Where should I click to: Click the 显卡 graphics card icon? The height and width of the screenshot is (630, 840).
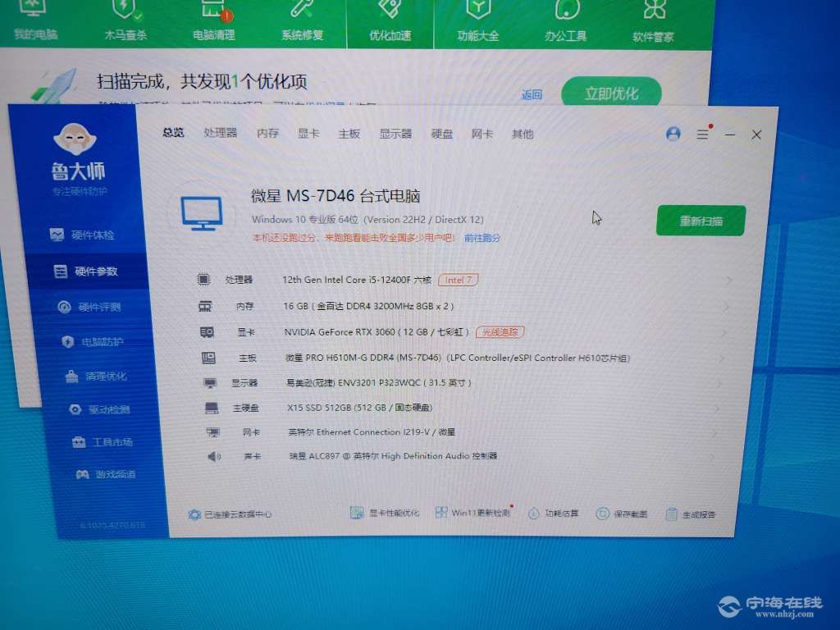pyautogui.click(x=207, y=332)
